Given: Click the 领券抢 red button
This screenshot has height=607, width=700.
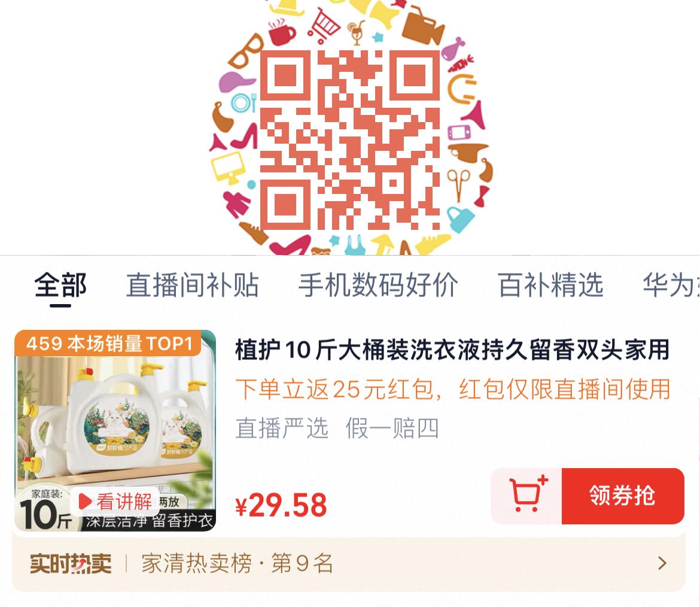Looking at the screenshot, I should click(623, 496).
